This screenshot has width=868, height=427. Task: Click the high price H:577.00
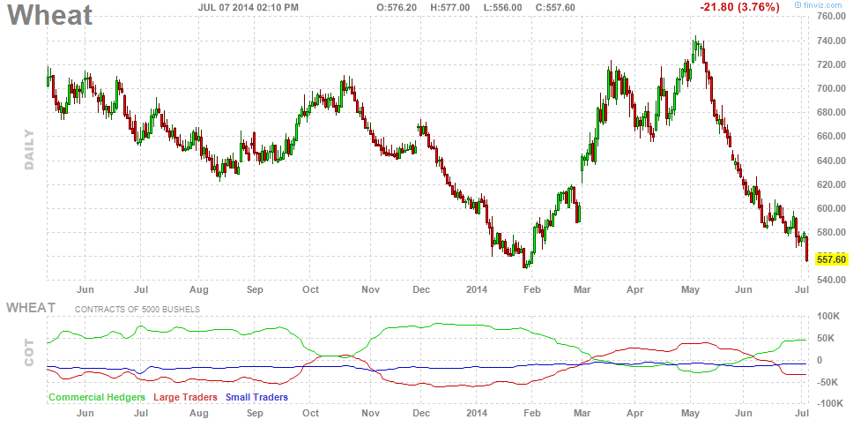coord(450,7)
